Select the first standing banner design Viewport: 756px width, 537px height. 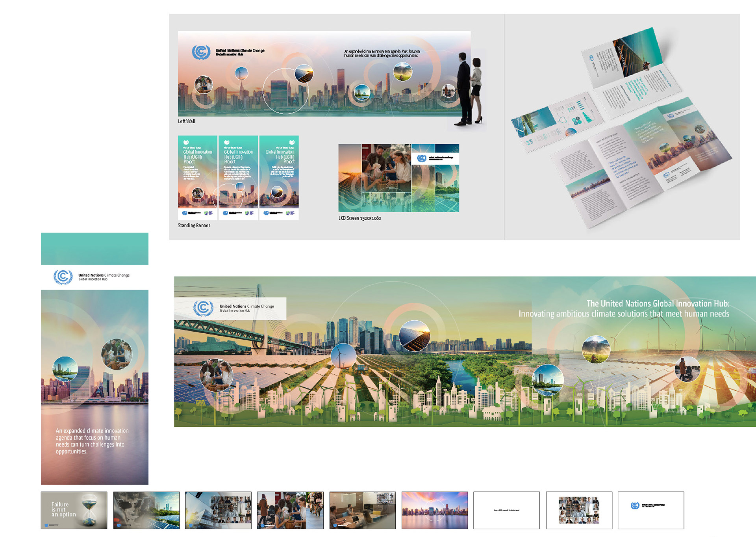197,177
